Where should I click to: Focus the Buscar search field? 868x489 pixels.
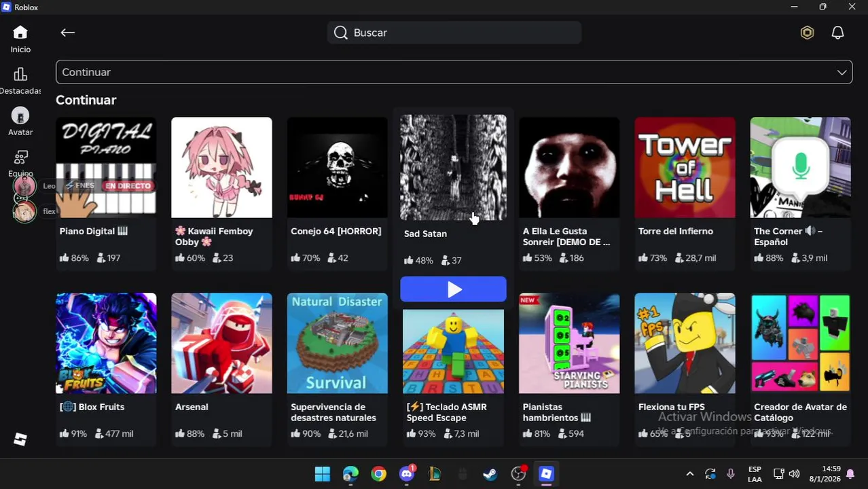point(454,33)
